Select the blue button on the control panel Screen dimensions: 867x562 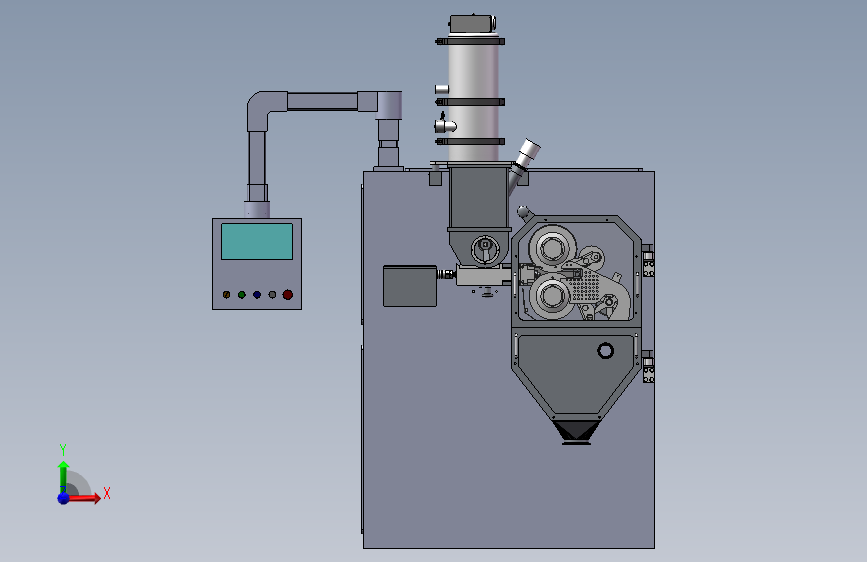point(257,295)
